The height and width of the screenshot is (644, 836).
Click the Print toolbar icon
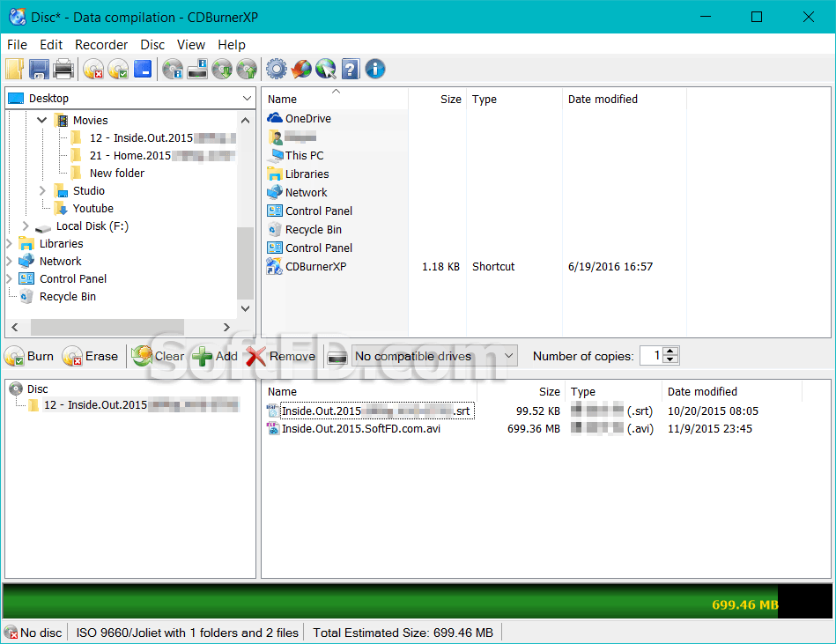[63, 69]
